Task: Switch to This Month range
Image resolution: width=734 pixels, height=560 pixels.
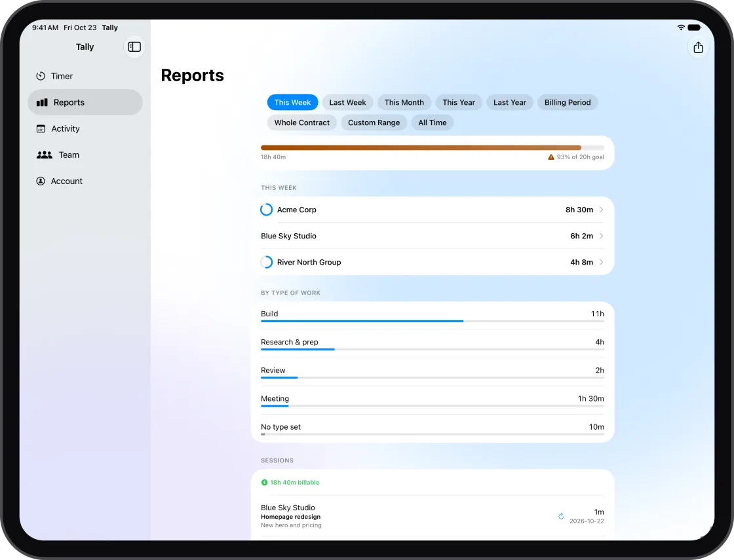Action: pos(404,102)
